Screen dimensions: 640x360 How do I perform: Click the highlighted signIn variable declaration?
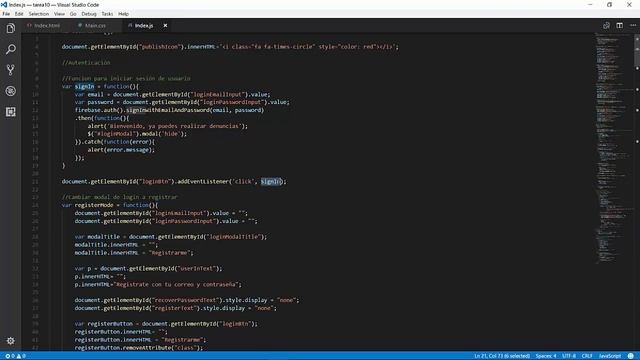coord(84,87)
